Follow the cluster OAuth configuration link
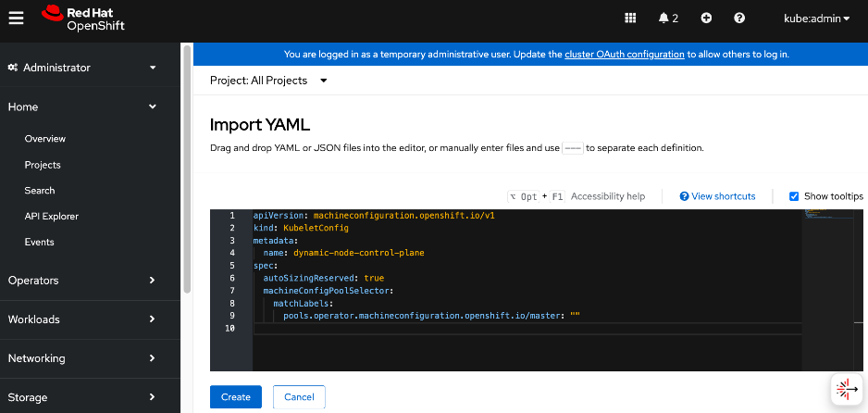This screenshot has width=868, height=413. pyautogui.click(x=625, y=55)
